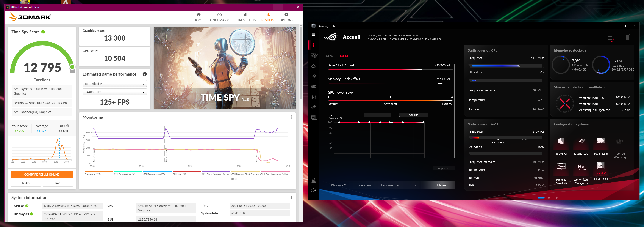This screenshot has width=644, height=227.
Task: Click the info icon next to Best score
Action: pyautogui.click(x=68, y=126)
